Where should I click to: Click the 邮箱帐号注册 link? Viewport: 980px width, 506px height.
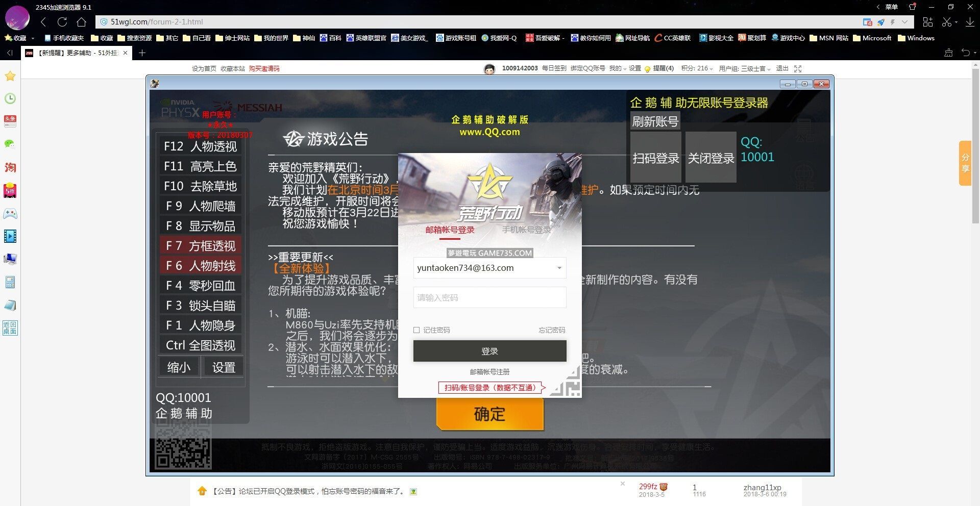489,372
